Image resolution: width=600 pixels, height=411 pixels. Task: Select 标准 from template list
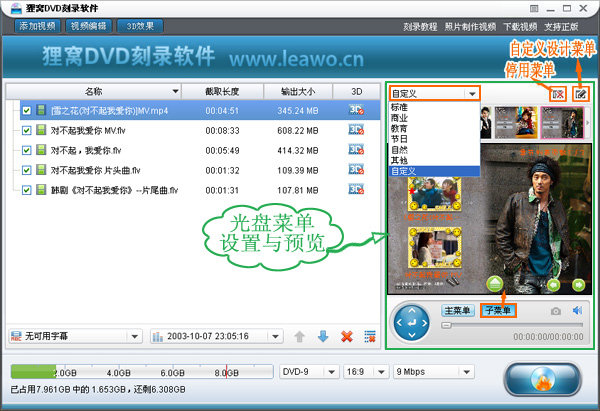[x=434, y=107]
